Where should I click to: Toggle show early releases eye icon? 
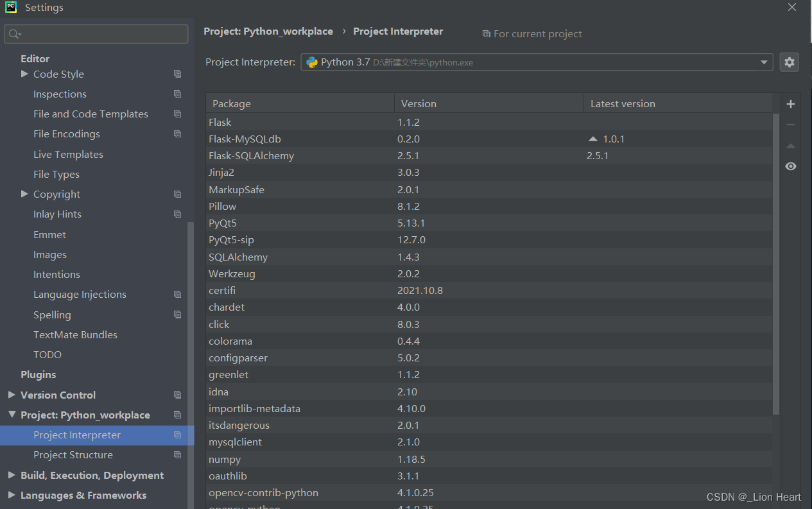(x=791, y=166)
